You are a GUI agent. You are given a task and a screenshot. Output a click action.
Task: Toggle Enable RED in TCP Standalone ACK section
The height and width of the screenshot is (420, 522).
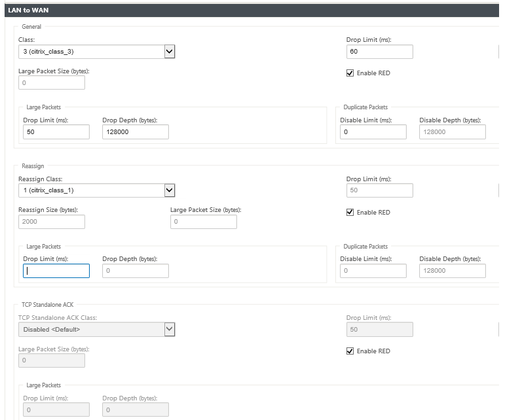coord(350,351)
